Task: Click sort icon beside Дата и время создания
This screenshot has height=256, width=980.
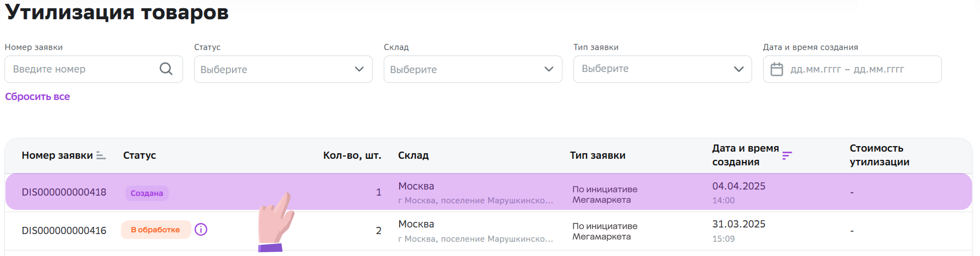Action: click(x=787, y=155)
